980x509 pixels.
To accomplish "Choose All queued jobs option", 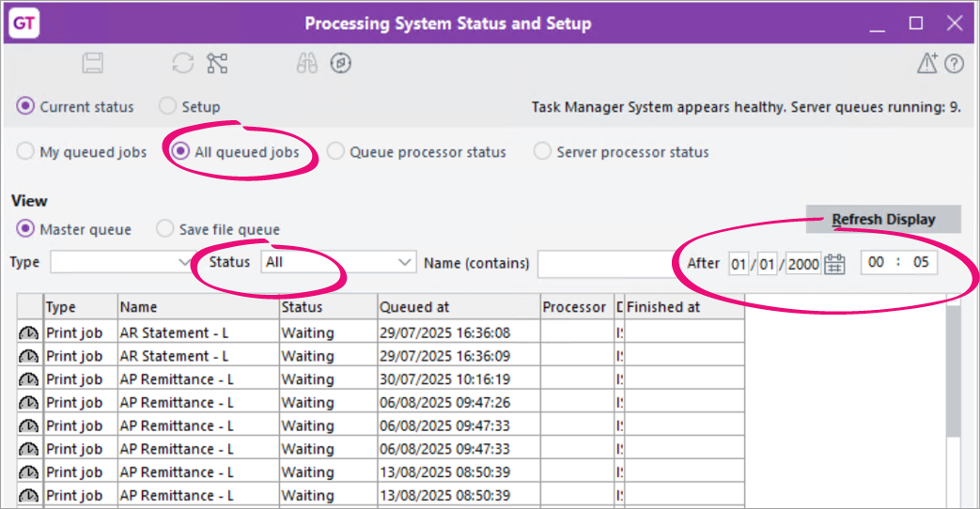I will (x=180, y=152).
